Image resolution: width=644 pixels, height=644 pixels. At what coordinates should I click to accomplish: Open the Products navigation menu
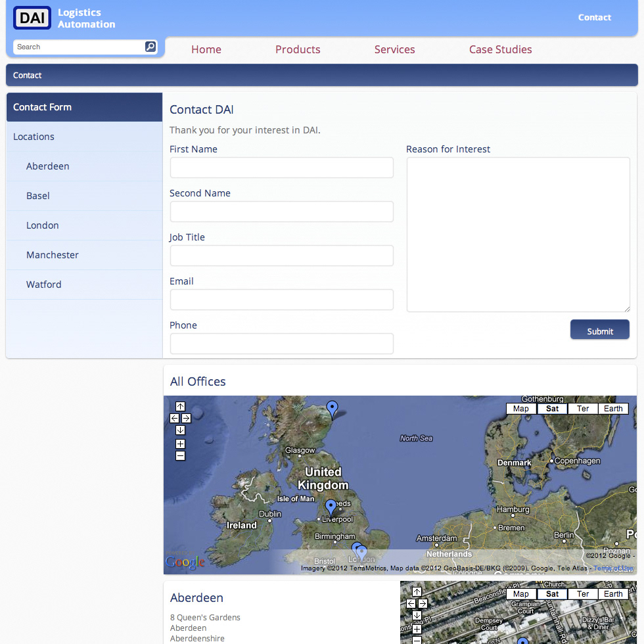coord(298,49)
